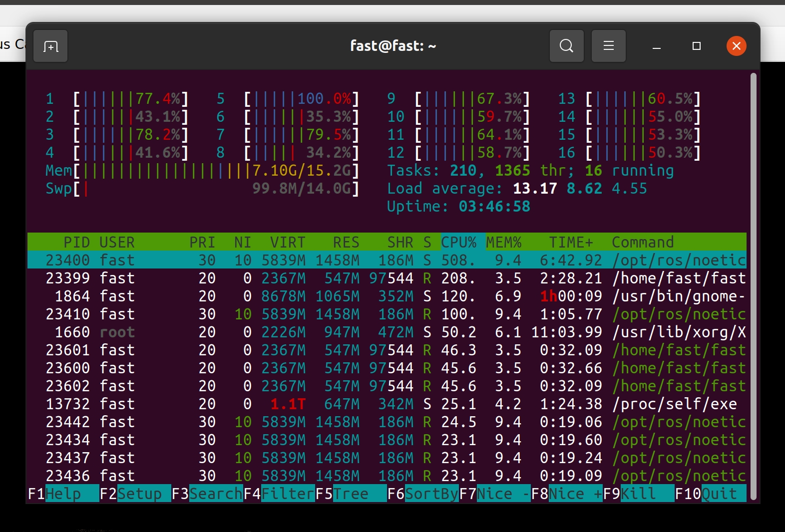Select process row with PID 23601
Viewport: 785px width, 532px height.
[387, 350]
